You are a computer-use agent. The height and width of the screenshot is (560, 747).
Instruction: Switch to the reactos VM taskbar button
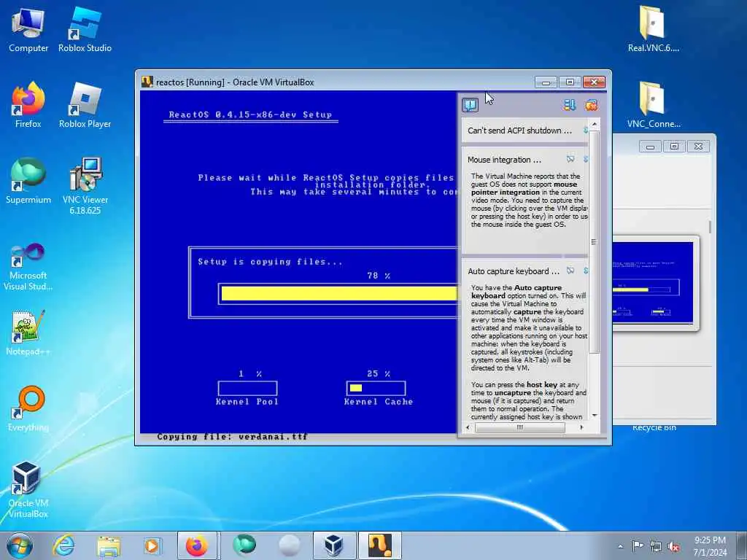[x=379, y=545]
